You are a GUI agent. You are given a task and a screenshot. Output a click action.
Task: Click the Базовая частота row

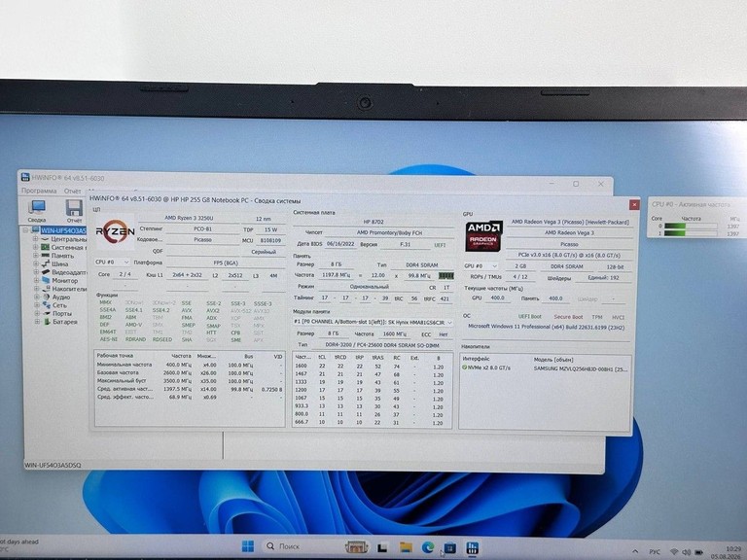click(190, 373)
